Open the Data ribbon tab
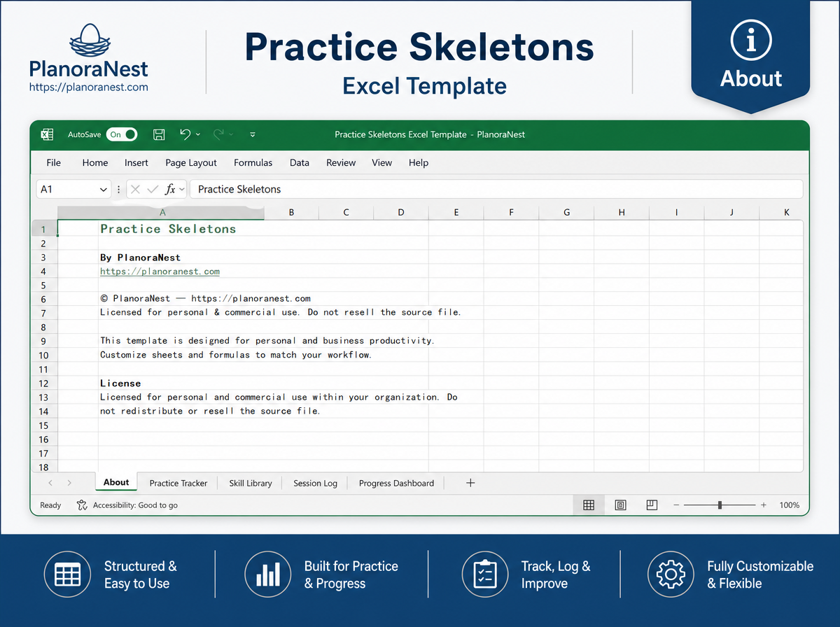The height and width of the screenshot is (627, 840). pyautogui.click(x=300, y=162)
